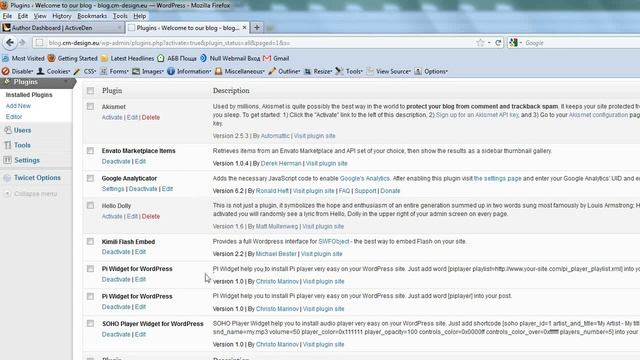Open the Outline toolbar dropdown

tap(284, 71)
